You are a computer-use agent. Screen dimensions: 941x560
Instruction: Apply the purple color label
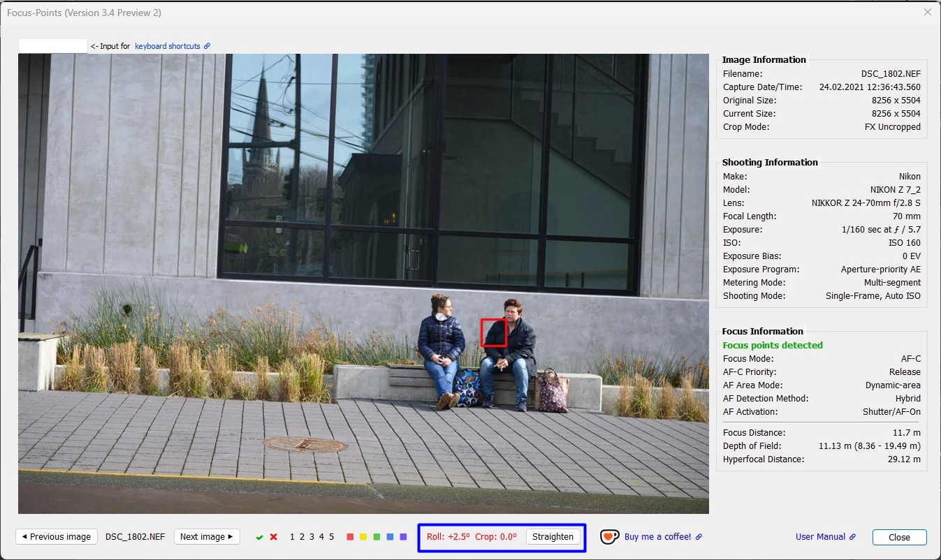tap(403, 537)
